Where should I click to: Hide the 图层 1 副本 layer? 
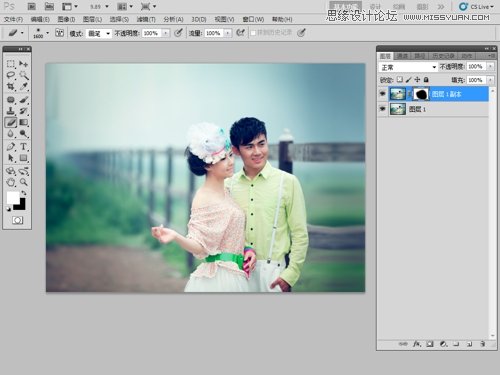point(383,94)
